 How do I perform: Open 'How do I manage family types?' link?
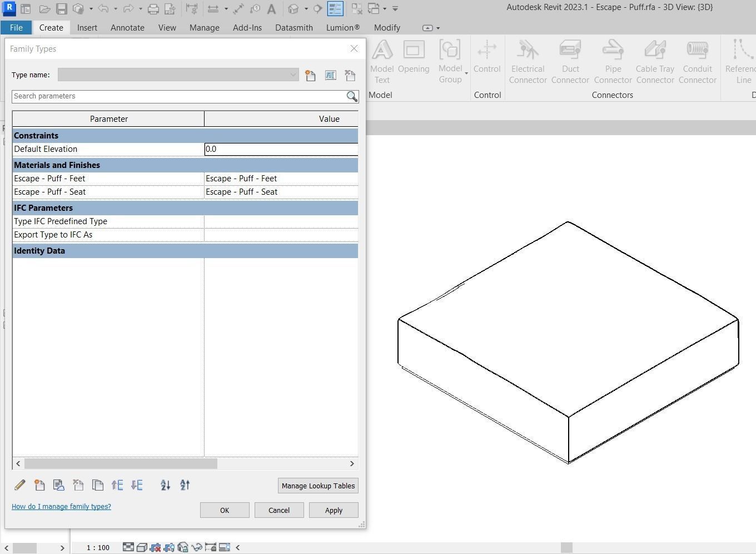61,507
